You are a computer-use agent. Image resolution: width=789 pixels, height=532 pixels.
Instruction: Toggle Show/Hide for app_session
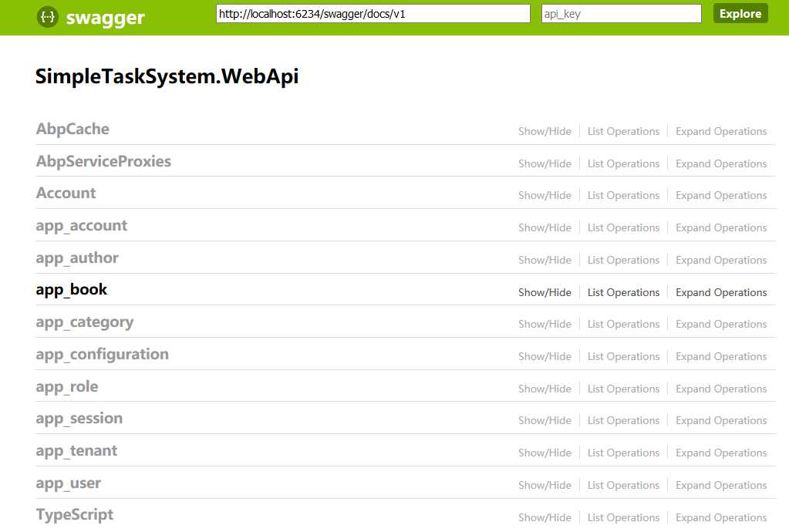tap(545, 420)
